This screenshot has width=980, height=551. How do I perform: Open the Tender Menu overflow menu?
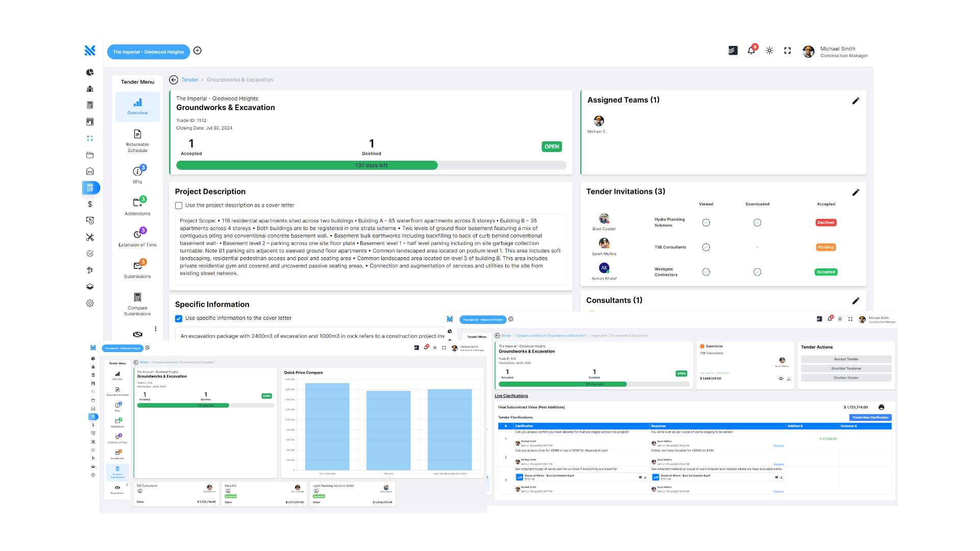point(156,329)
